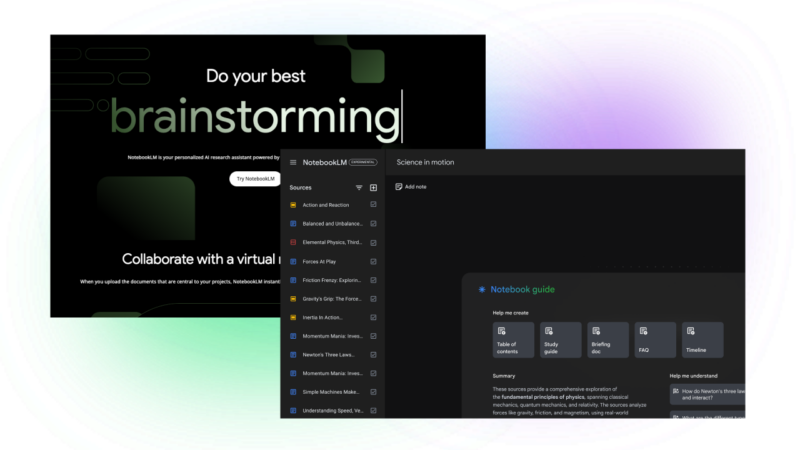800x450 pixels.
Task: Click the Newton's Three Laws document icon
Action: [293, 355]
